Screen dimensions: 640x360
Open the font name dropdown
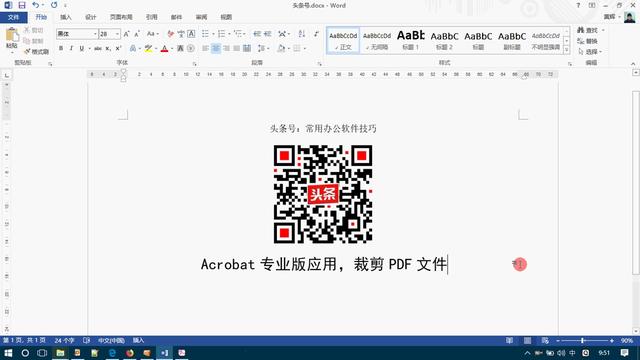click(x=95, y=34)
